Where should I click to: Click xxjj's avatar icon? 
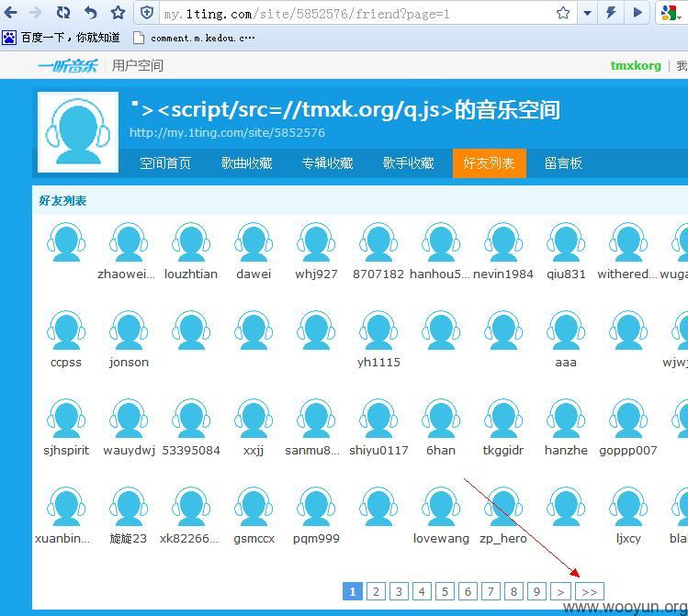pyautogui.click(x=254, y=419)
